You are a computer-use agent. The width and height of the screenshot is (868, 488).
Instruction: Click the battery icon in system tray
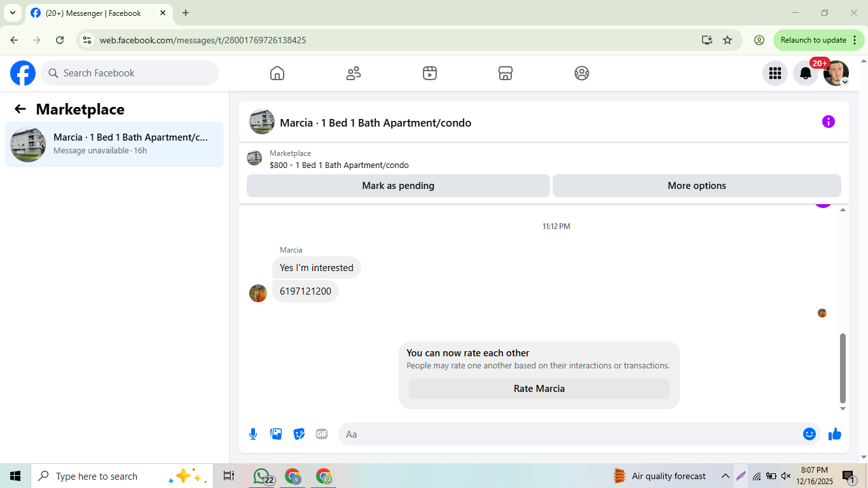[x=771, y=476]
